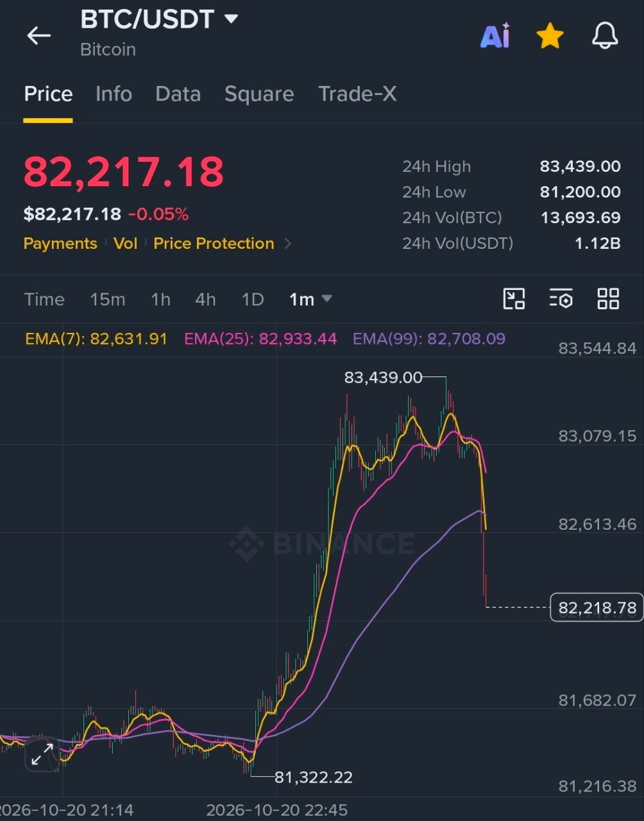Open the BTC/USDT pair selector dropdown

point(159,19)
